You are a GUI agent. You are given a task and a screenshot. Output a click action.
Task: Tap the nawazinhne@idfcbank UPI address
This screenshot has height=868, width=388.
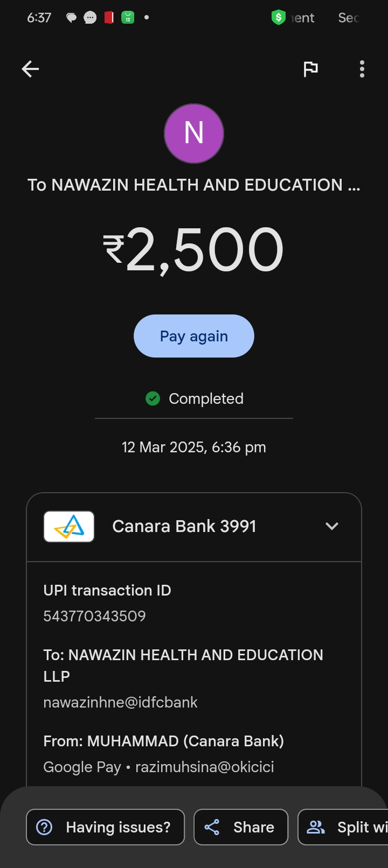[x=121, y=702]
